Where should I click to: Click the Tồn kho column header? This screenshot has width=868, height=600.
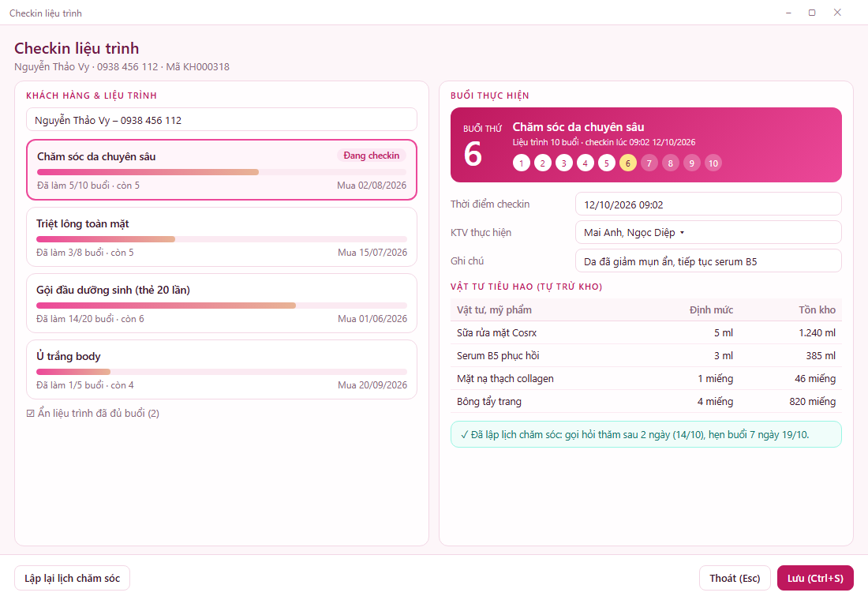(817, 309)
